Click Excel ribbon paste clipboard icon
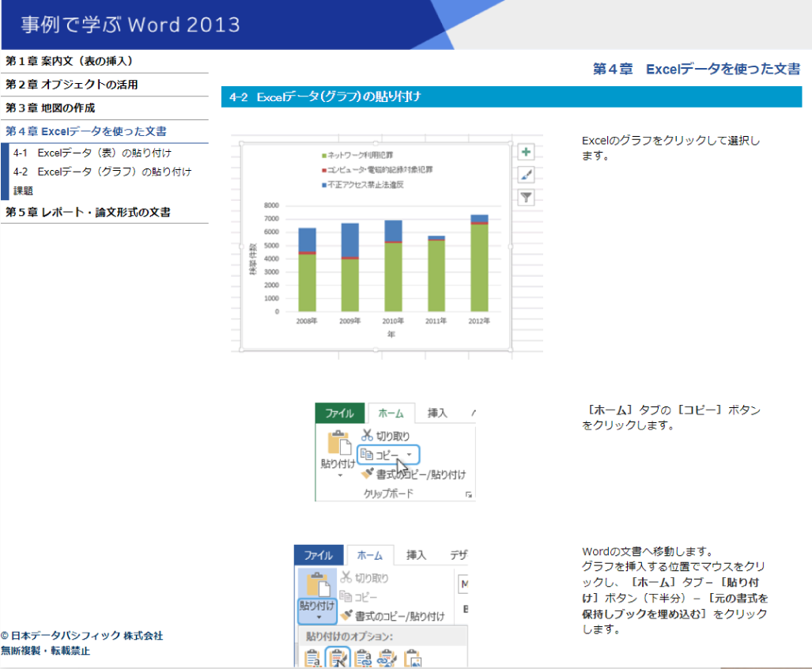812x669 pixels. coord(338,444)
